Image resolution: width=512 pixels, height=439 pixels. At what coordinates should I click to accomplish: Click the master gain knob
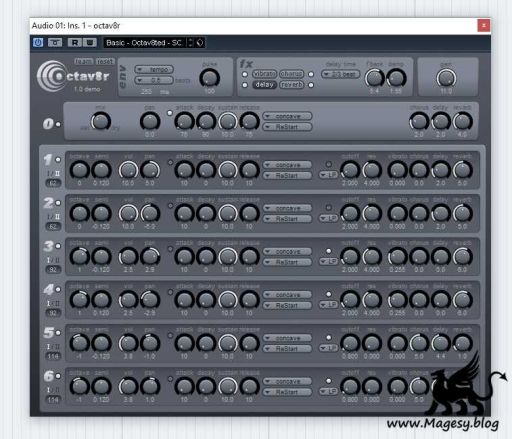[x=446, y=78]
